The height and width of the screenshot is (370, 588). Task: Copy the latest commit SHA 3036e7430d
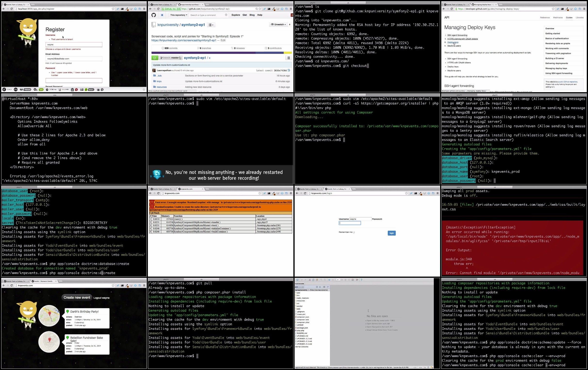289,70
